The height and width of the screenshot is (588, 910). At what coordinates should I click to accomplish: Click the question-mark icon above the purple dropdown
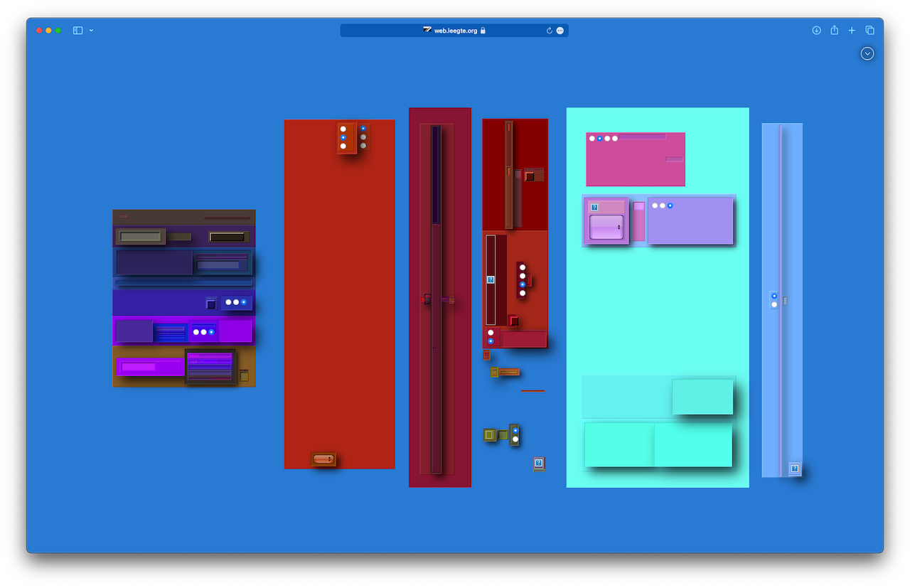tap(594, 208)
